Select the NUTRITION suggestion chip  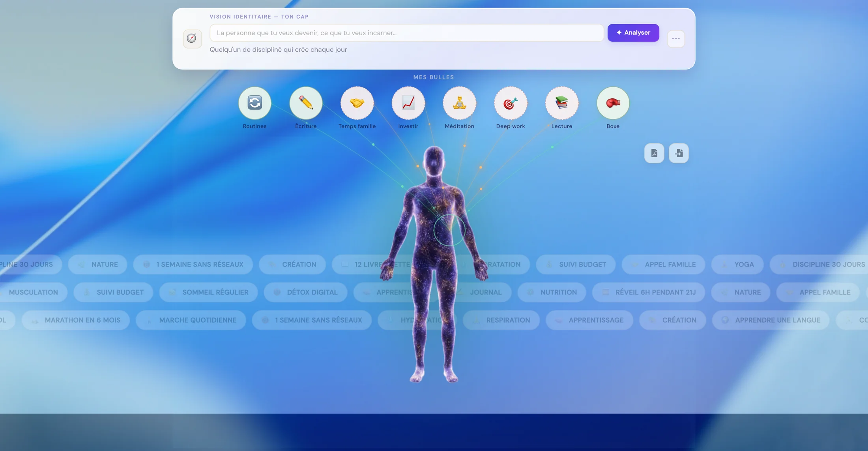tap(552, 292)
